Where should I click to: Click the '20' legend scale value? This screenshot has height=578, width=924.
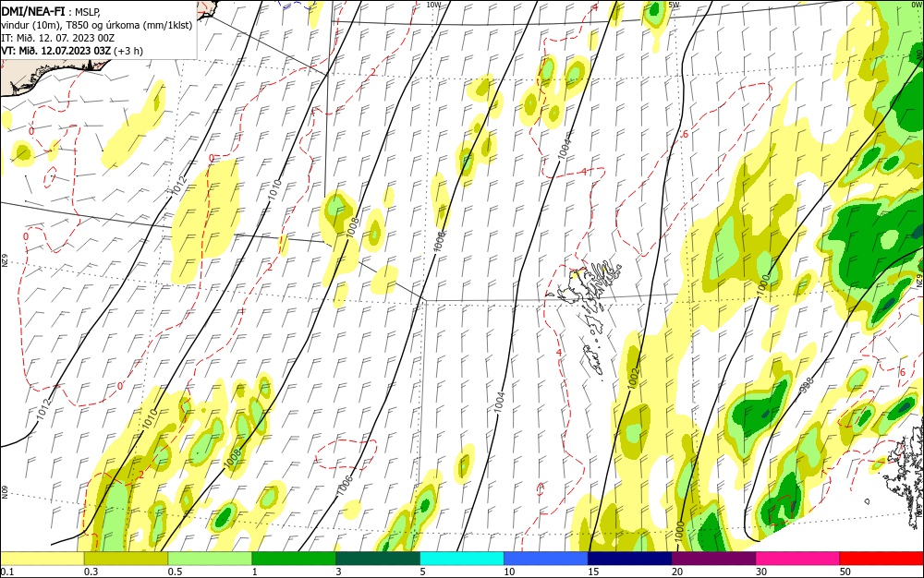(677, 572)
